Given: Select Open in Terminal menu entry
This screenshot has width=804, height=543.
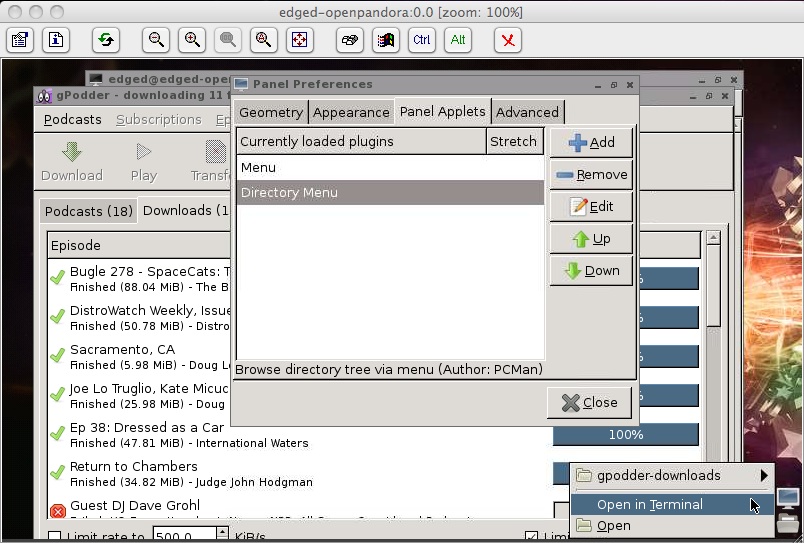Looking at the screenshot, I should click(x=650, y=505).
